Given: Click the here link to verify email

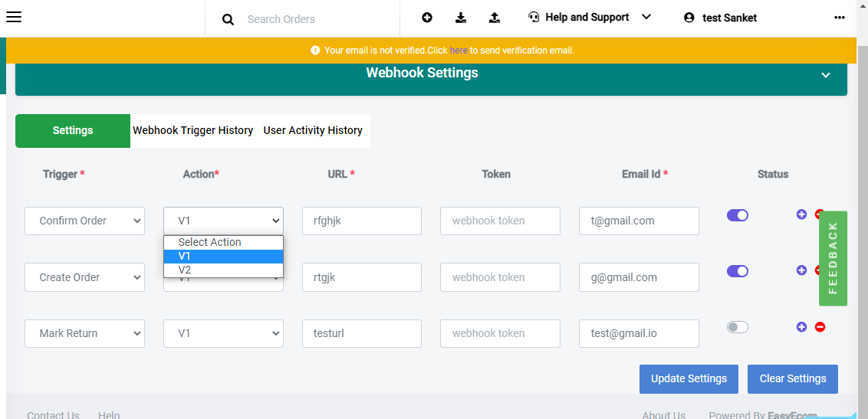Looking at the screenshot, I should (x=459, y=51).
